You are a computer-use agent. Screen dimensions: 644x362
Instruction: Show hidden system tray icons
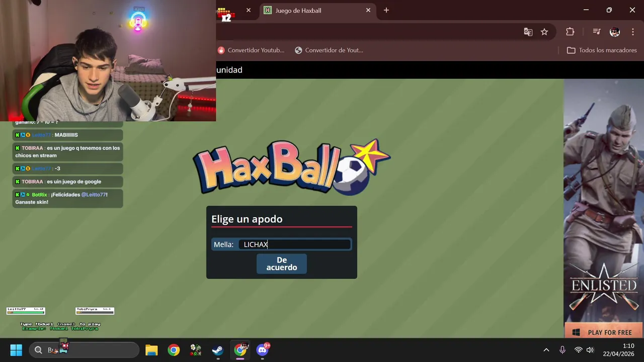coord(546,350)
